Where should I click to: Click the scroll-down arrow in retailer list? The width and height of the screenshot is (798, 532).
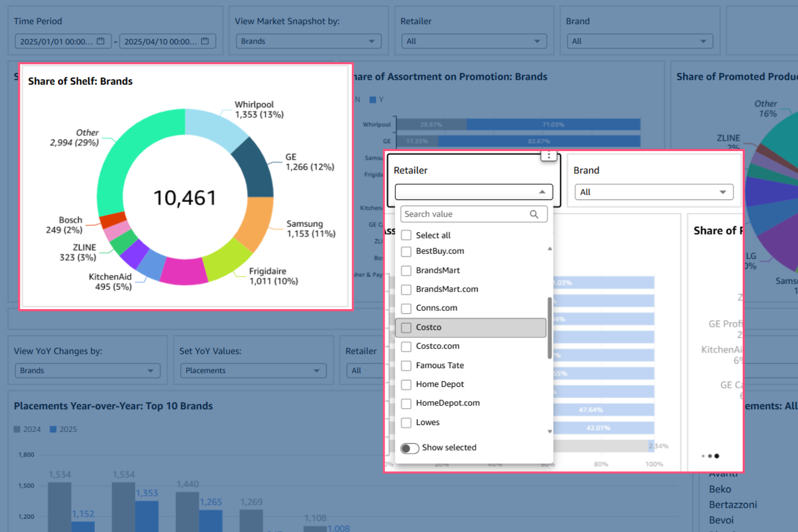550,431
